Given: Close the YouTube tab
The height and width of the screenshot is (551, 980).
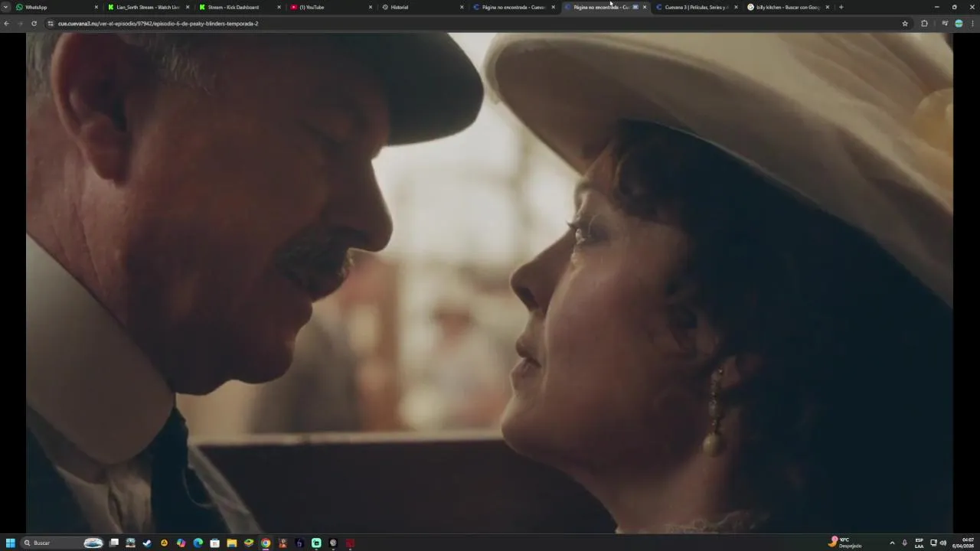Looking at the screenshot, I should coord(371,7).
